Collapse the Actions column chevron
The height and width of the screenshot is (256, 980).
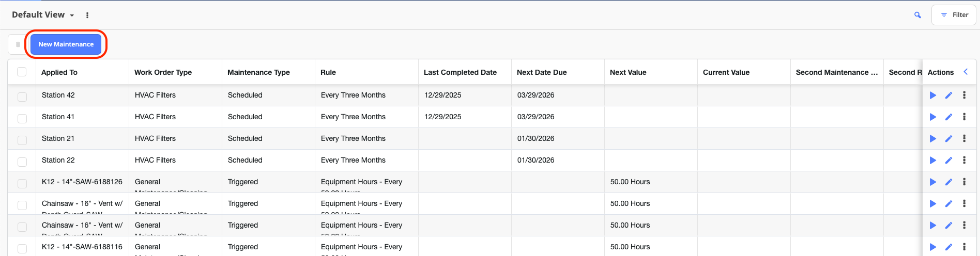[x=966, y=72]
